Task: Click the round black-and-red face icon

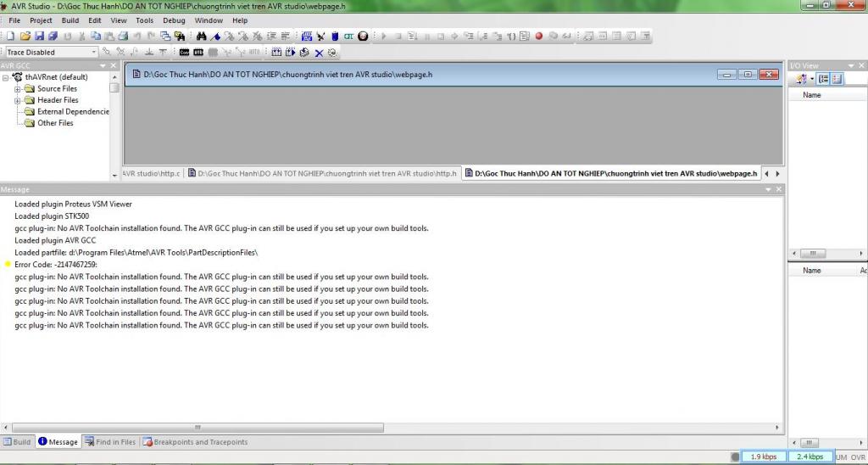Action: pos(363,36)
